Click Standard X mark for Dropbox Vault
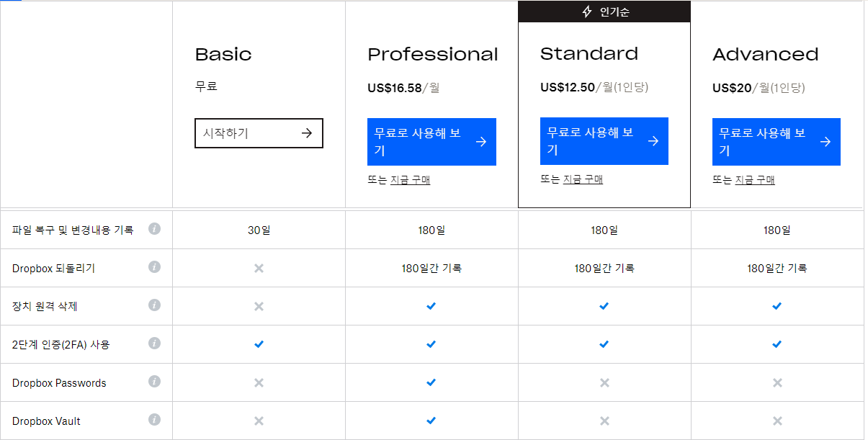Screen dimensions: 868x440 click(x=604, y=421)
